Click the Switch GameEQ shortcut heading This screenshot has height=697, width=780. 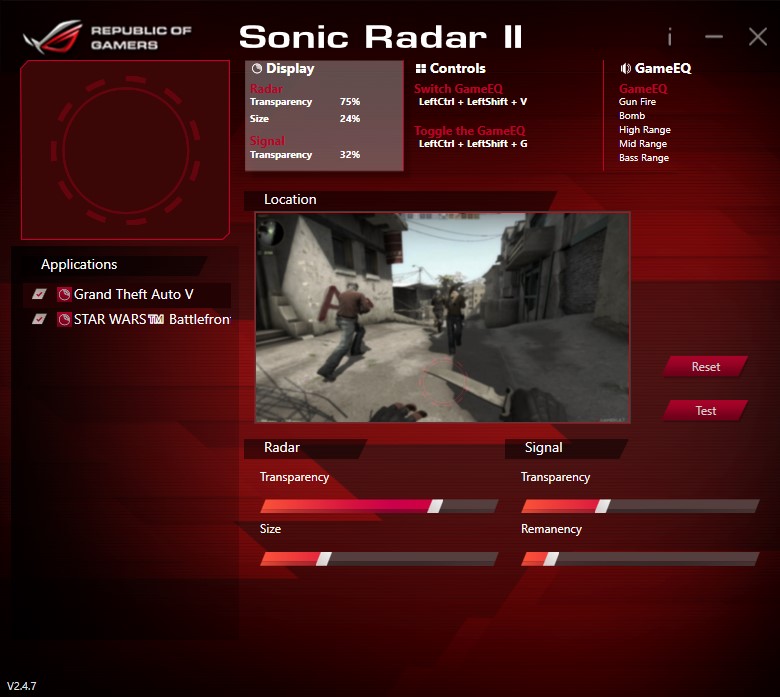[x=459, y=89]
